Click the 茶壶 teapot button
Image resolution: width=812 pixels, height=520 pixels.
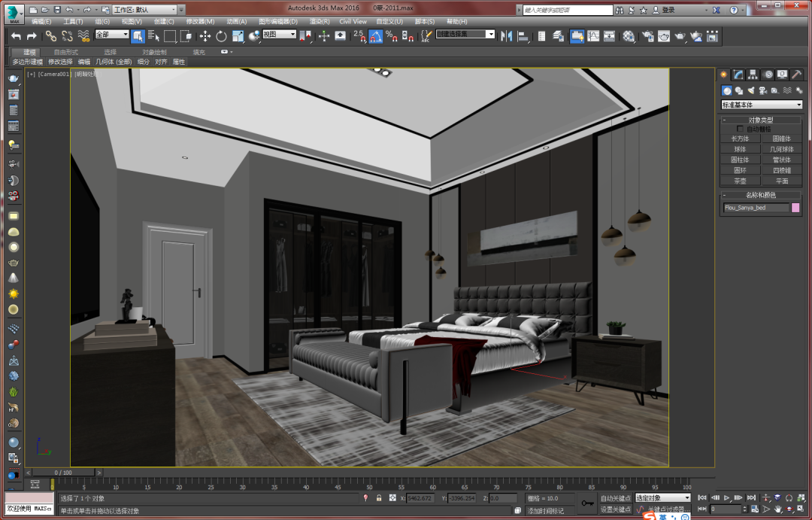740,181
